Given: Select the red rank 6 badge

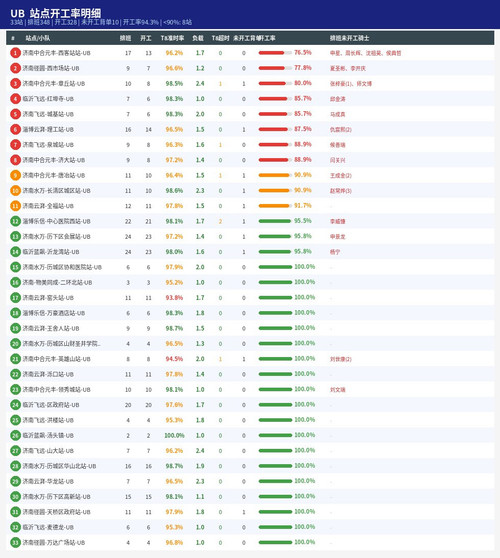Looking at the screenshot, I should pos(15,130).
